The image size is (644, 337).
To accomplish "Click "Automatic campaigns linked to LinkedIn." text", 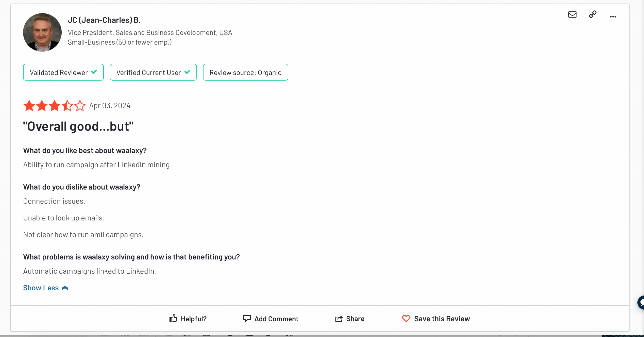I will [90, 271].
